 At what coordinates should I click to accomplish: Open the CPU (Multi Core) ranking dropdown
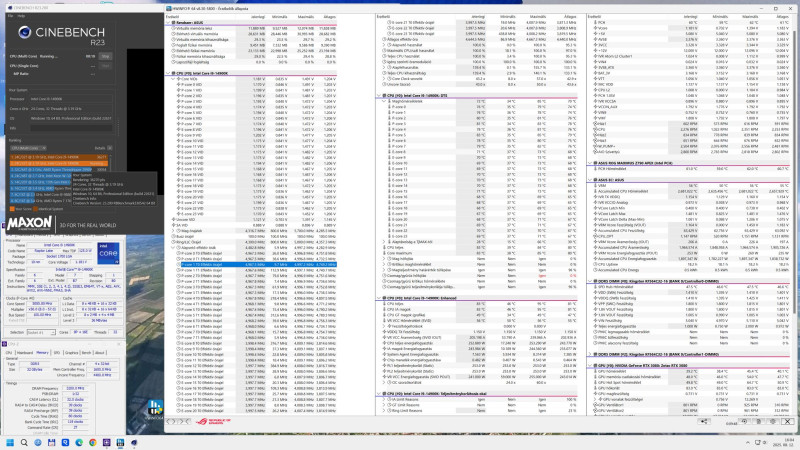point(28,148)
